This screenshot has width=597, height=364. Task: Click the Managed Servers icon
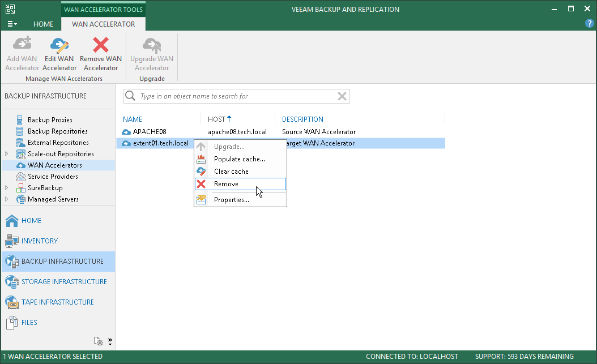(x=20, y=199)
